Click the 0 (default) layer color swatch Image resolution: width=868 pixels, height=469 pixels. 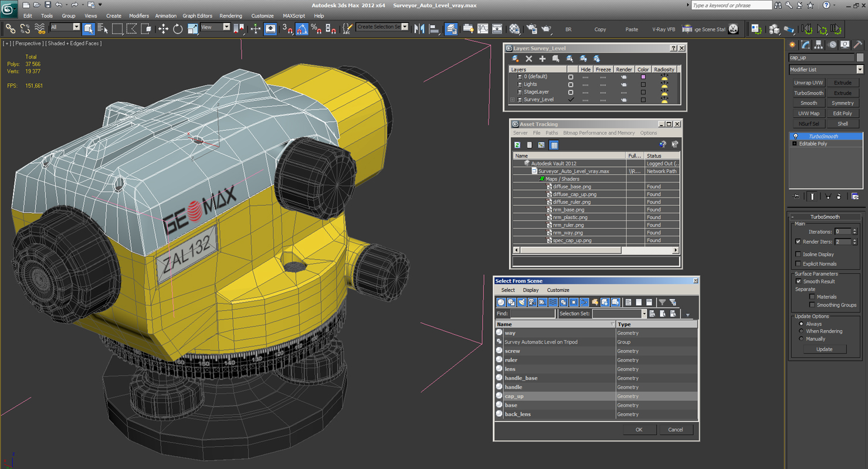[x=643, y=77]
